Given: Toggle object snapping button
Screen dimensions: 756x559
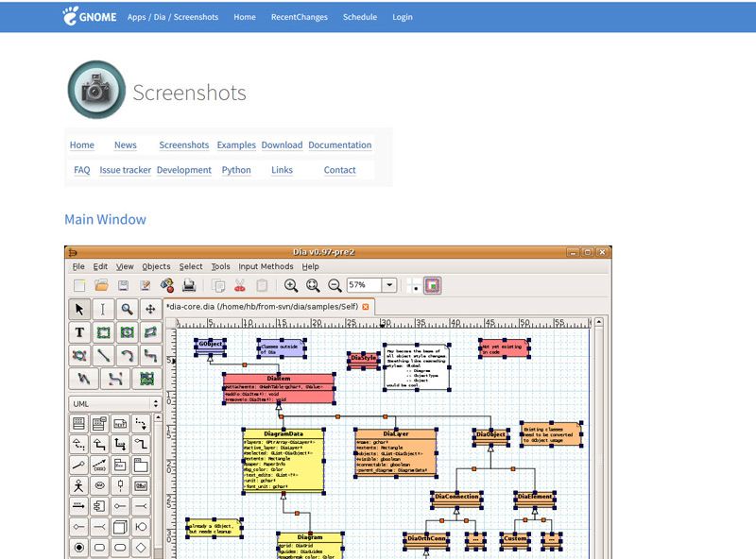Looking at the screenshot, I should click(433, 286).
